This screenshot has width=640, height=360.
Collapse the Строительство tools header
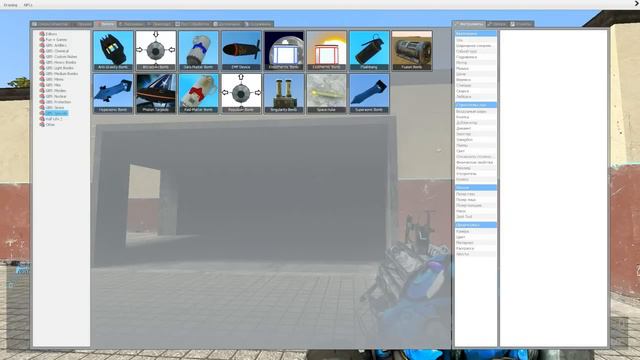476,105
